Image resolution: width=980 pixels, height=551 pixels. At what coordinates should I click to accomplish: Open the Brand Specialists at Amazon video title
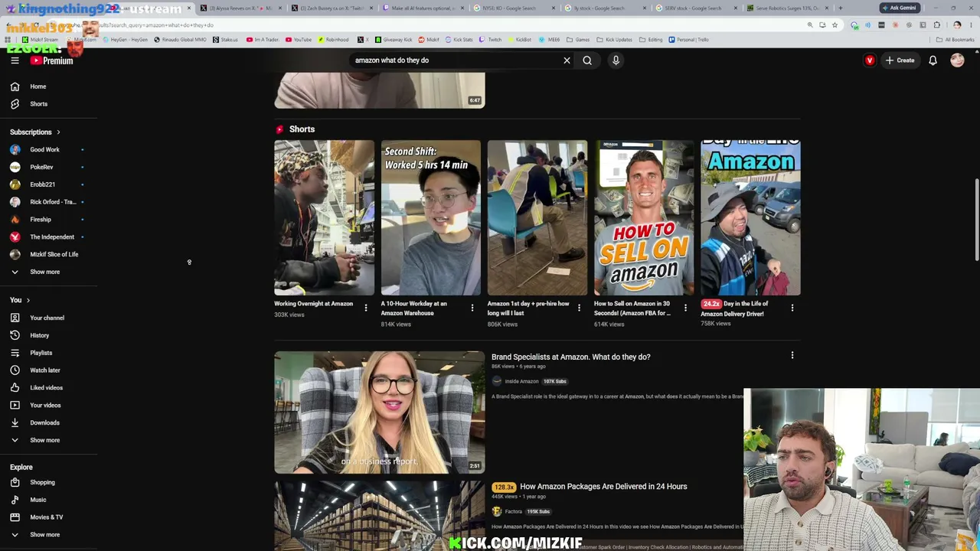[570, 357]
